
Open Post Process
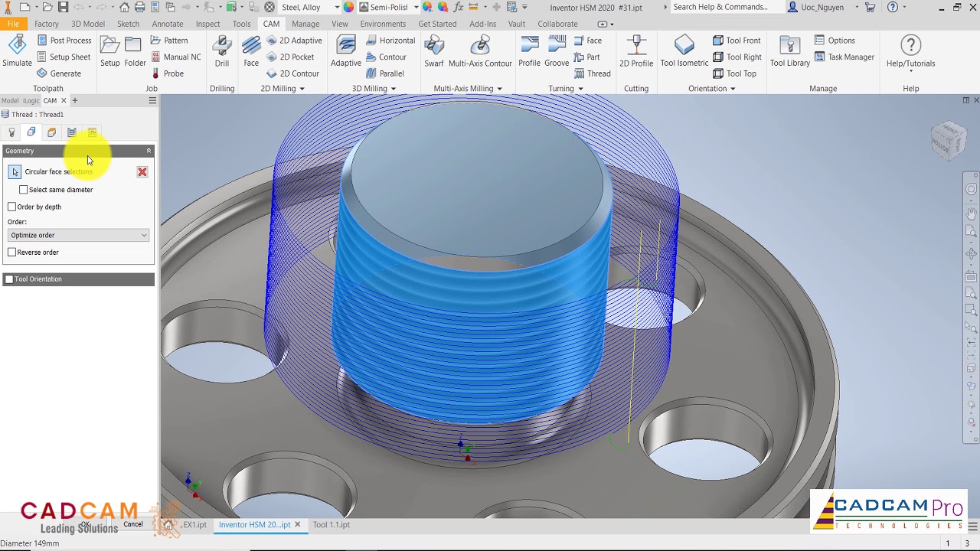(x=64, y=41)
